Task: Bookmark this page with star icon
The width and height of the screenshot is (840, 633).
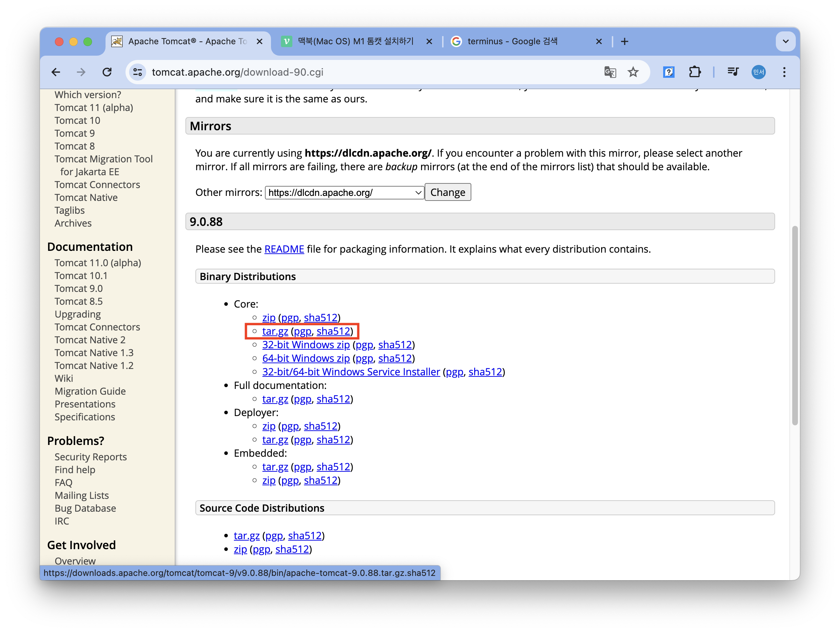Action: [632, 72]
